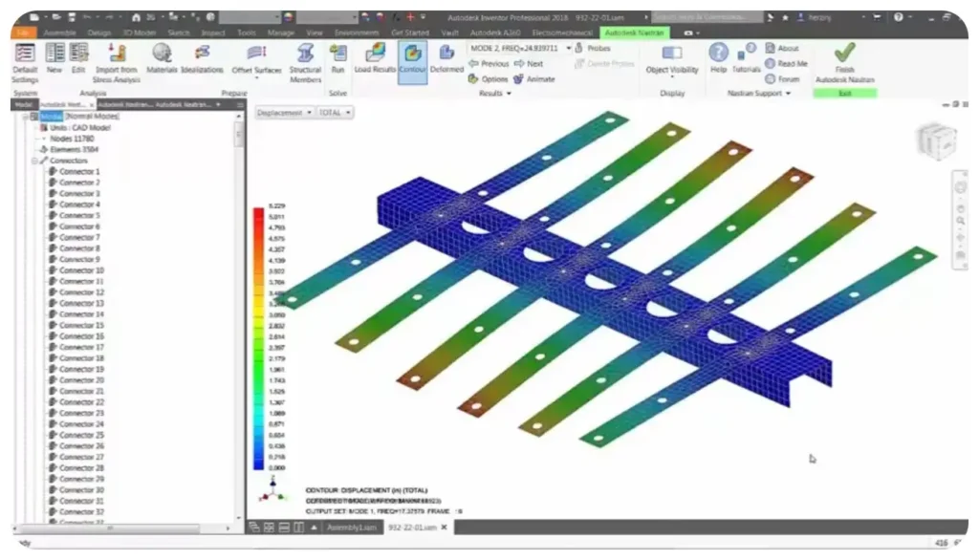The height and width of the screenshot is (560, 979).
Task: Open Default Settings in the System panel
Action: point(25,63)
